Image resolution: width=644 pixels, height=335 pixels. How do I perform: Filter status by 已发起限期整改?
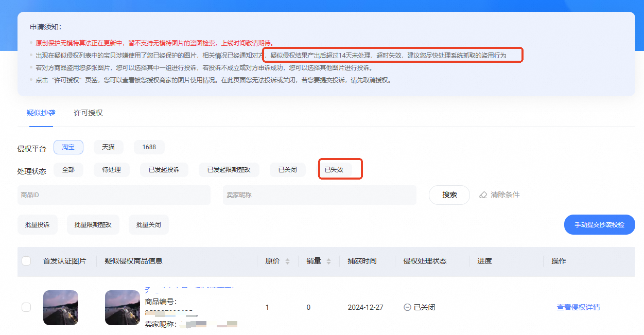229,170
